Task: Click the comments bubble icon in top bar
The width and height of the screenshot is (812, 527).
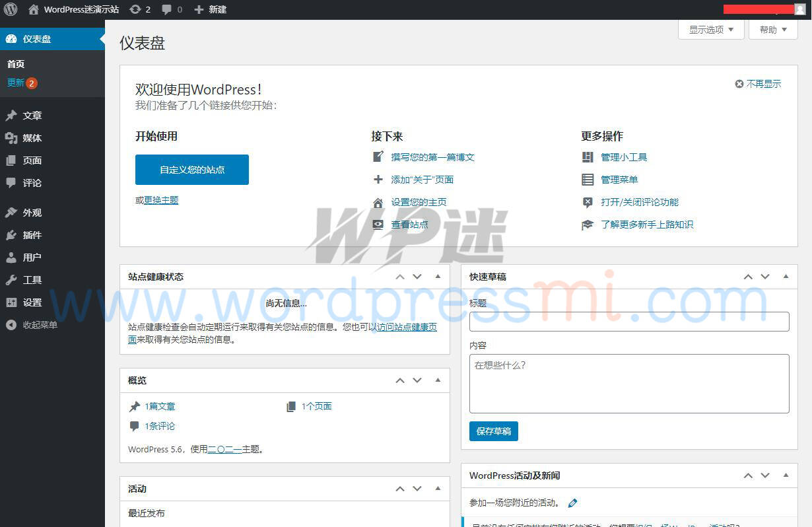Action: [x=166, y=9]
